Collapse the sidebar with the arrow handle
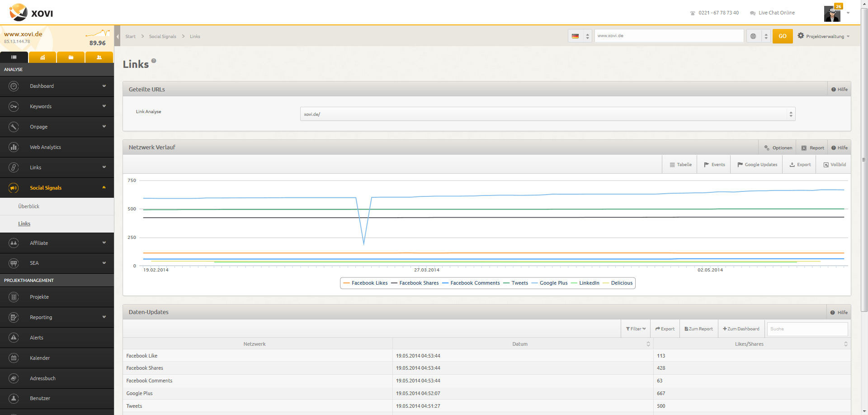This screenshot has height=415, width=868. (x=118, y=36)
